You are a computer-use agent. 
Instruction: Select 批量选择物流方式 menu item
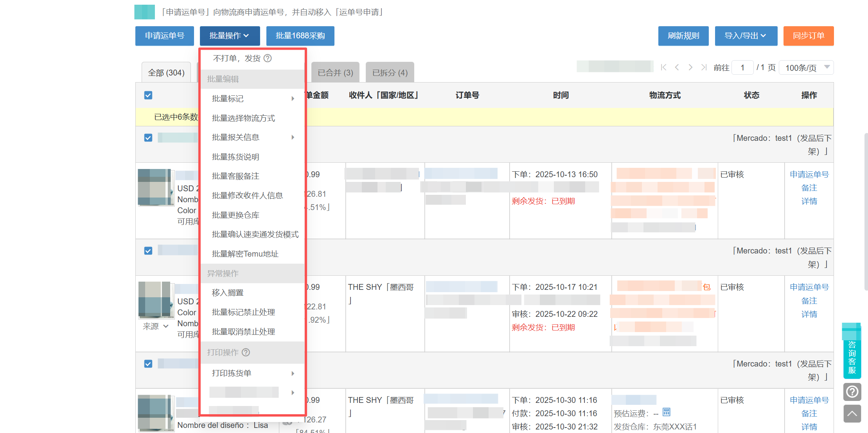tap(243, 118)
